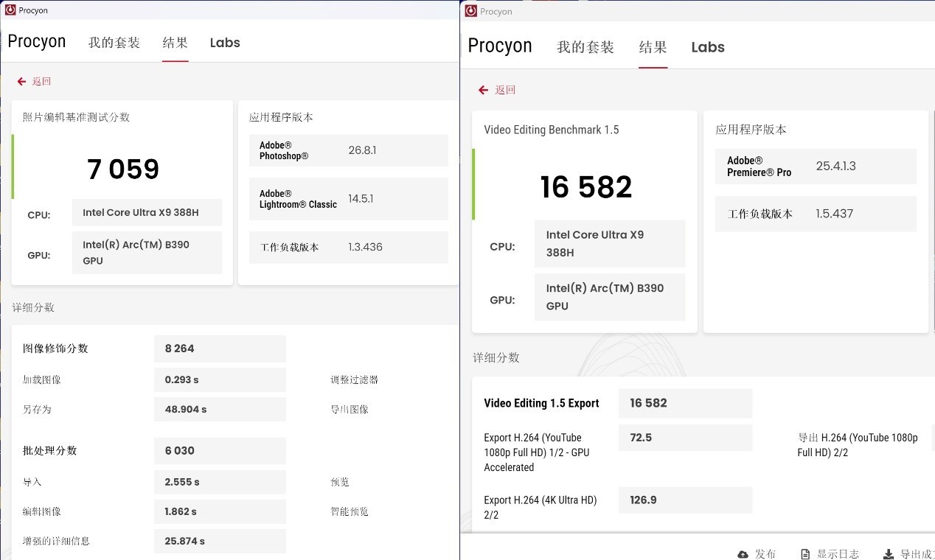Click the 返回 link in the left window
935x560 pixels.
(x=41, y=81)
